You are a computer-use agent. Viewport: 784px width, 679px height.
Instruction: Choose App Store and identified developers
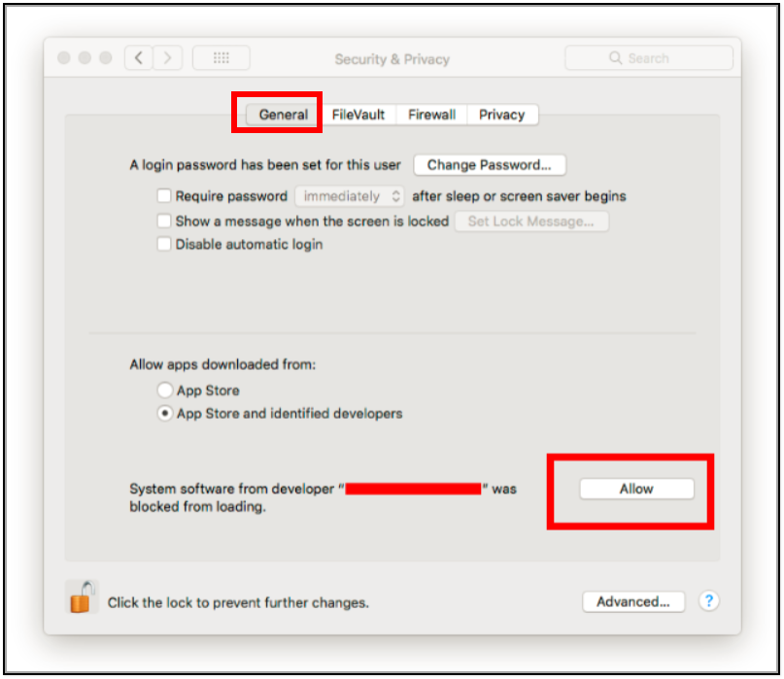coord(165,414)
